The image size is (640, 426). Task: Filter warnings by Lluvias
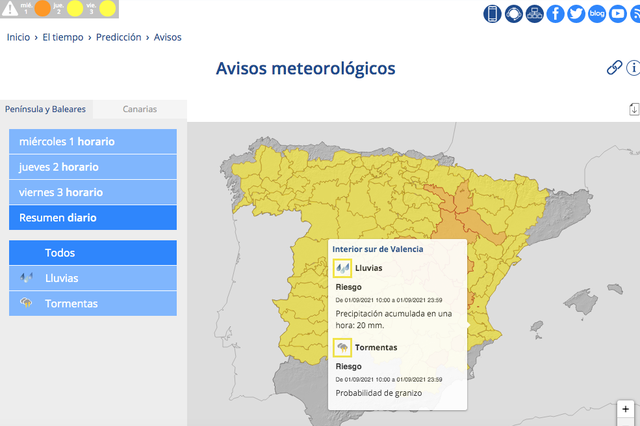point(93,278)
